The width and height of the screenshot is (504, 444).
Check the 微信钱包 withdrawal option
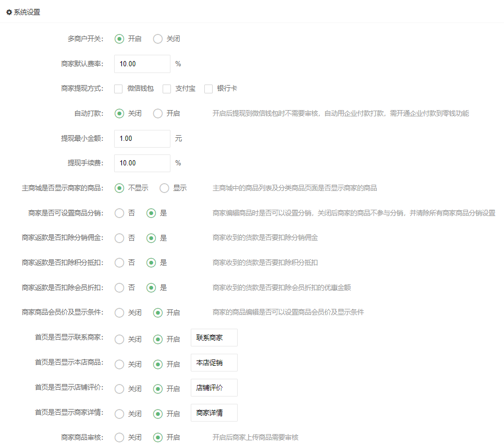[x=119, y=89]
